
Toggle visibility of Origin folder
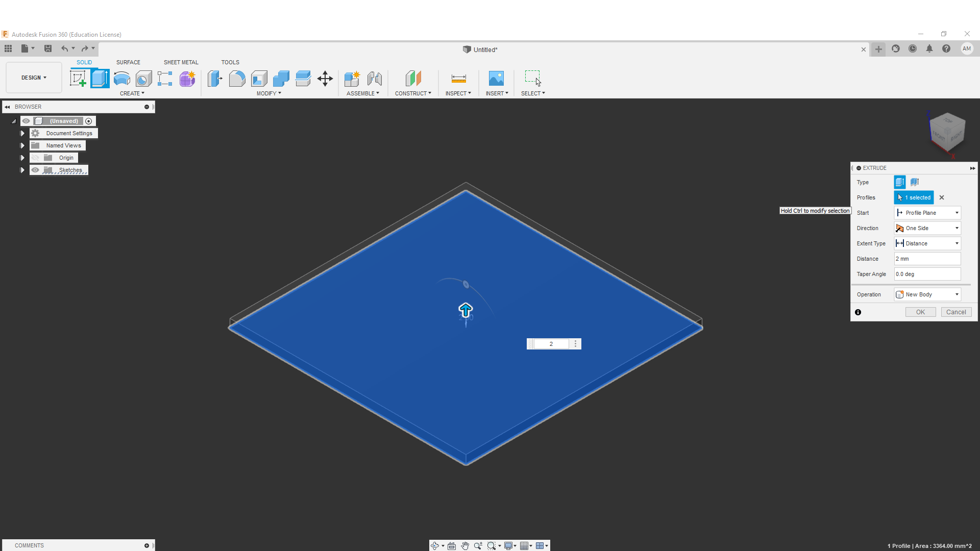pos(35,158)
